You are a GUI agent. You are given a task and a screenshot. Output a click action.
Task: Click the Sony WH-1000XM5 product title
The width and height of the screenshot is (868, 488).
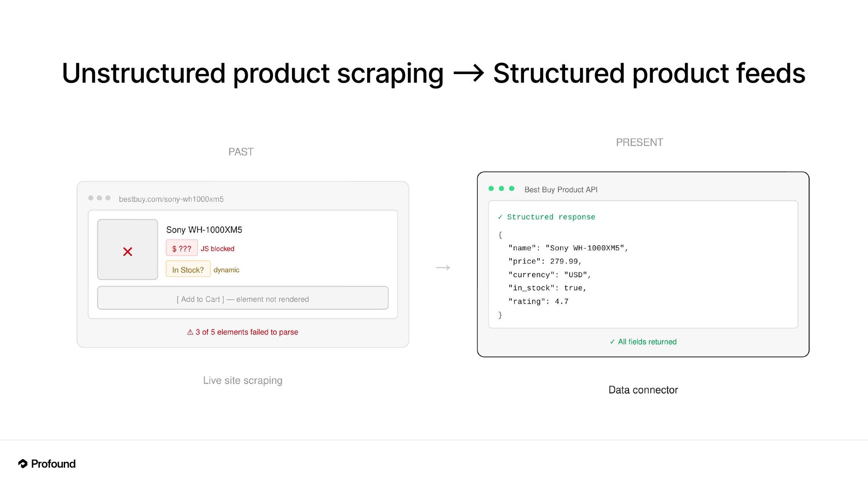(204, 230)
